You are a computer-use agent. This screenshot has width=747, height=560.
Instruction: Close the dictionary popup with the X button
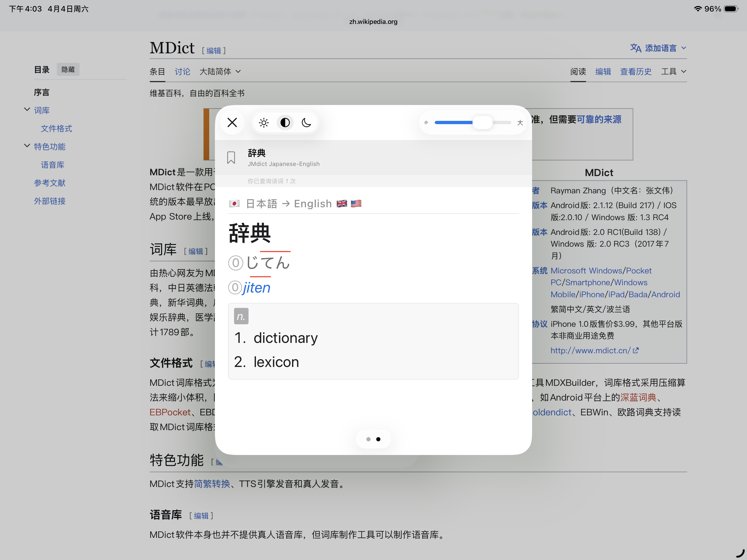(232, 122)
